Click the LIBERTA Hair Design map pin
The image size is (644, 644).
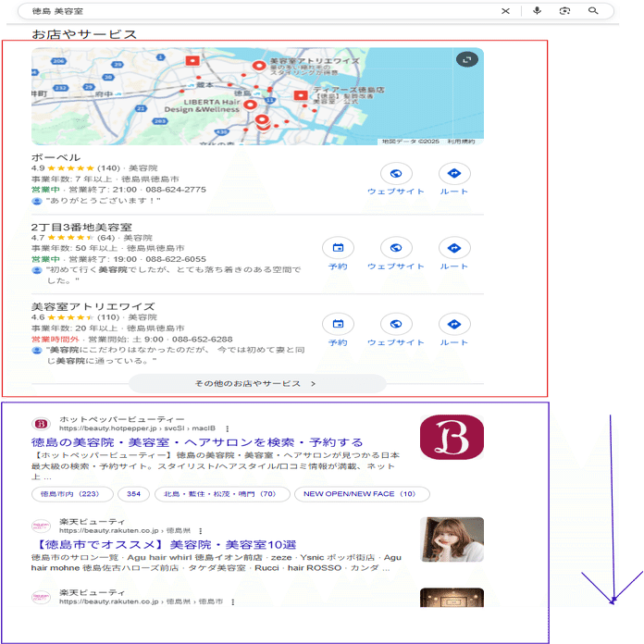(250, 105)
